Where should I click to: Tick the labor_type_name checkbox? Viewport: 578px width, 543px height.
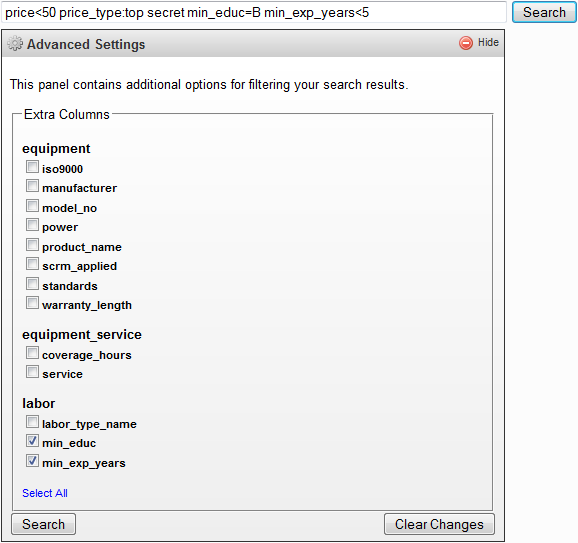(x=32, y=422)
